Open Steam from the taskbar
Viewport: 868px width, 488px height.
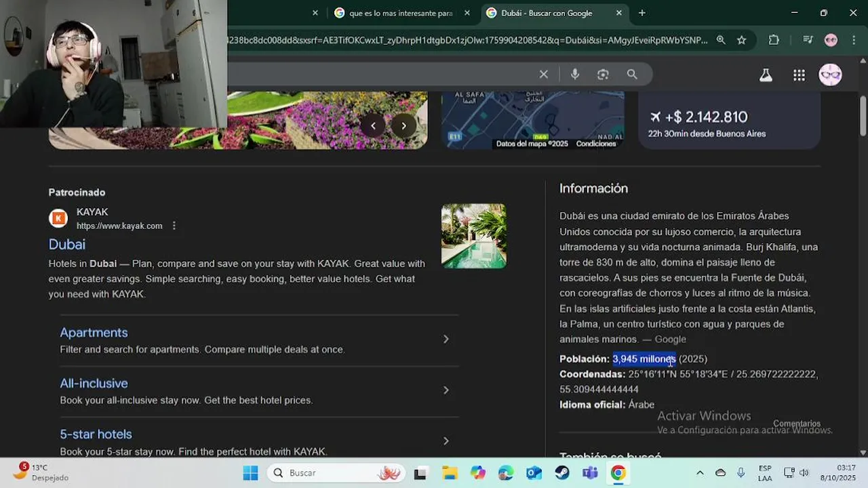(x=562, y=472)
